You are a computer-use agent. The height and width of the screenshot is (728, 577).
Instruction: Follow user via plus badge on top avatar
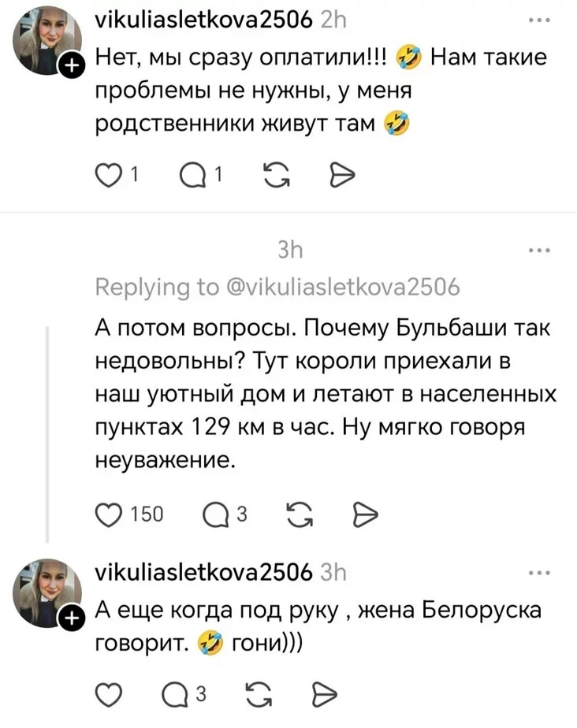click(73, 66)
